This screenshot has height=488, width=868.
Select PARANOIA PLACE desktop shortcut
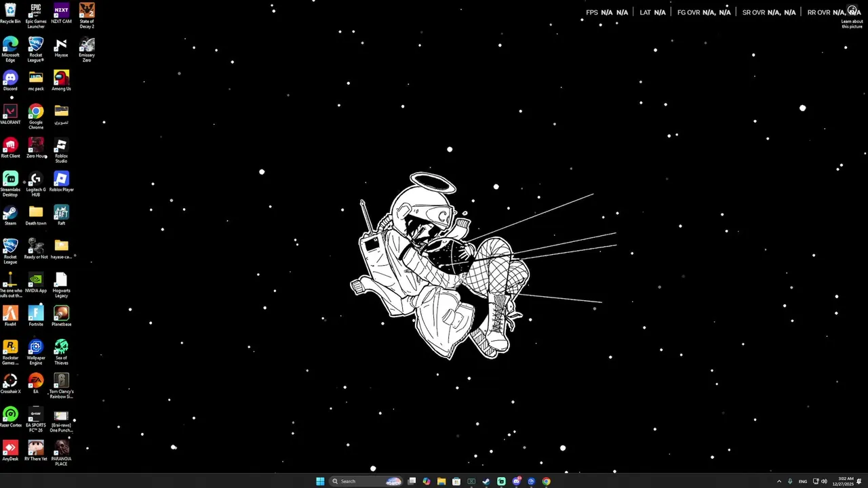(x=61, y=452)
